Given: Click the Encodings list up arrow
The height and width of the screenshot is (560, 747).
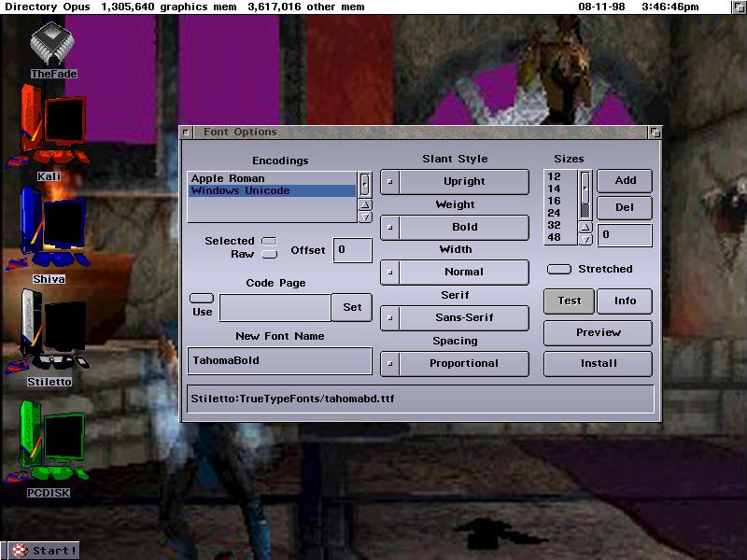Looking at the screenshot, I should [x=365, y=204].
